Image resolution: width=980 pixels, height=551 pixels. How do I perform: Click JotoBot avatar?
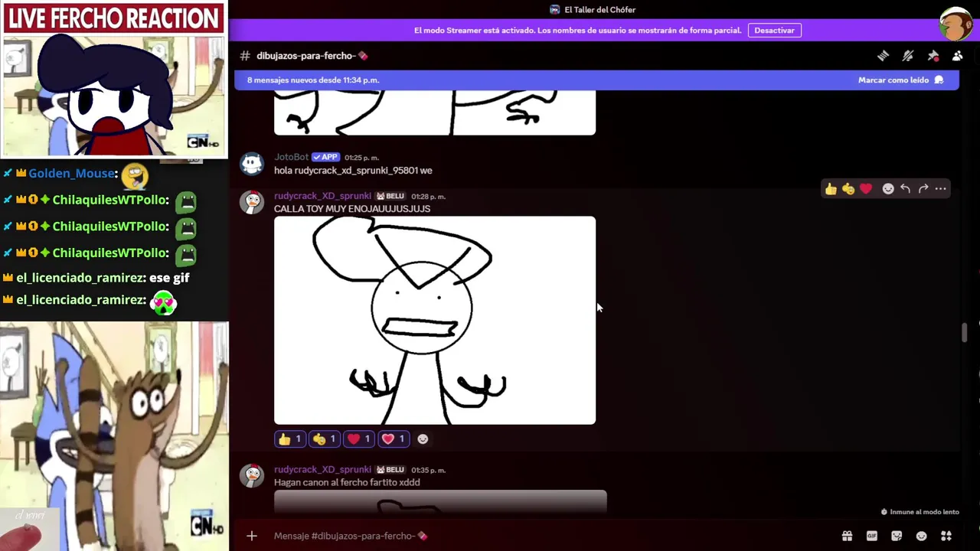[x=252, y=164]
